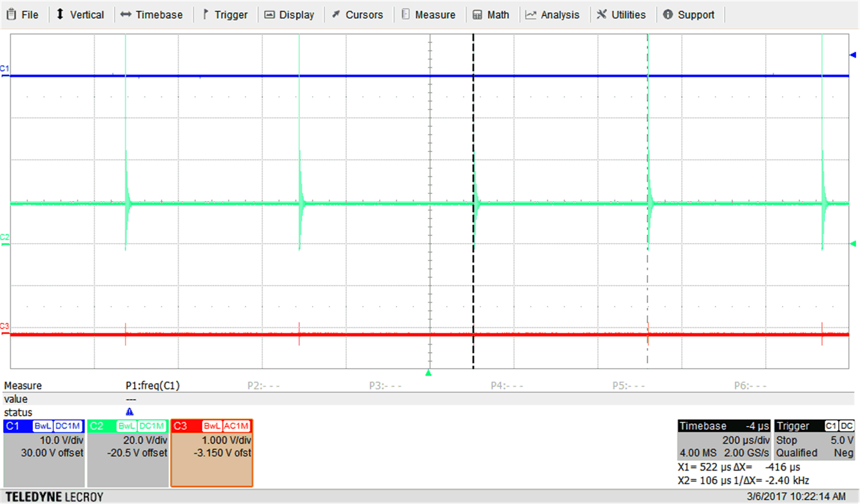The image size is (860, 504).
Task: Click the Display monitor icon
Action: (x=269, y=14)
